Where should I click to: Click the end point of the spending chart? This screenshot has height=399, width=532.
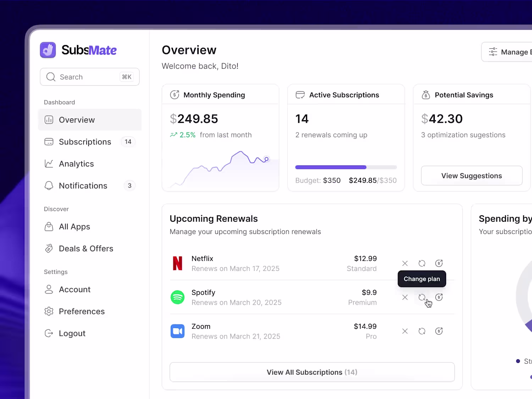pos(266,159)
